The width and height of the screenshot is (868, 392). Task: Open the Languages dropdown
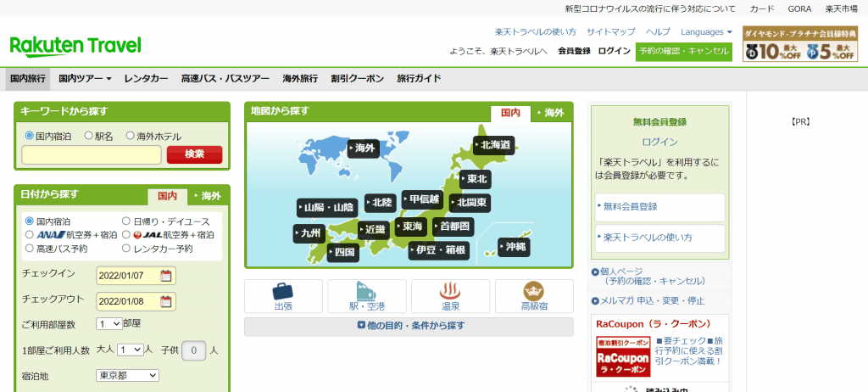coord(706,32)
